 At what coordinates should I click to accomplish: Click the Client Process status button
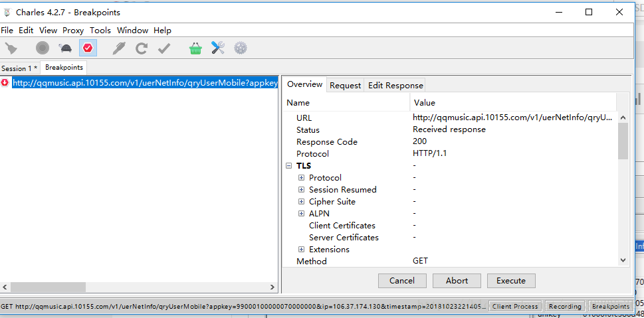[515, 307]
